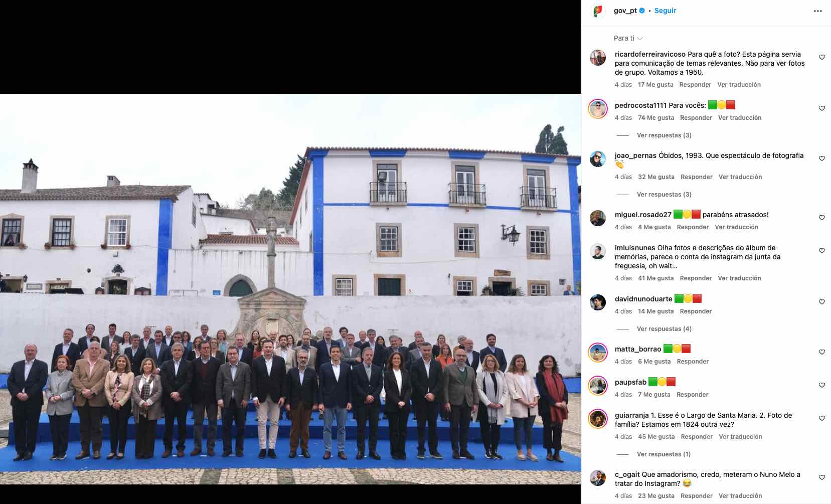The width and height of the screenshot is (831, 504).
Task: Toggle heart on pedrocosta1111's comment
Action: pyautogui.click(x=821, y=108)
